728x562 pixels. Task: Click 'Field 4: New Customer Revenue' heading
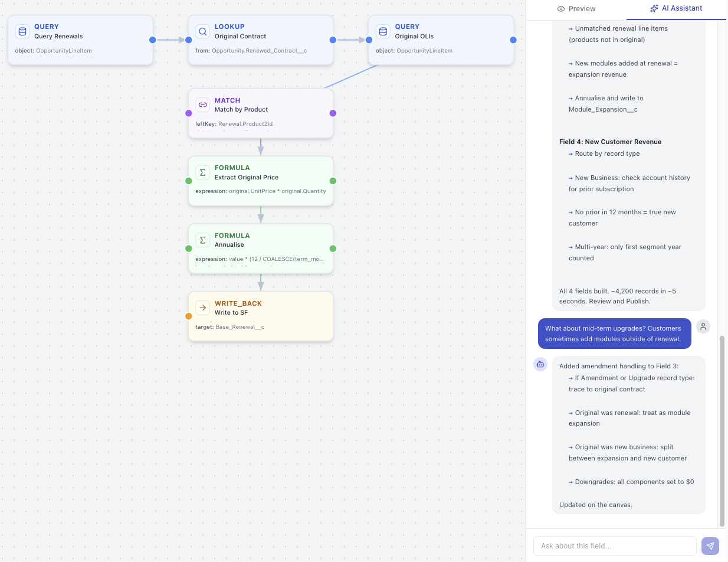[610, 142]
